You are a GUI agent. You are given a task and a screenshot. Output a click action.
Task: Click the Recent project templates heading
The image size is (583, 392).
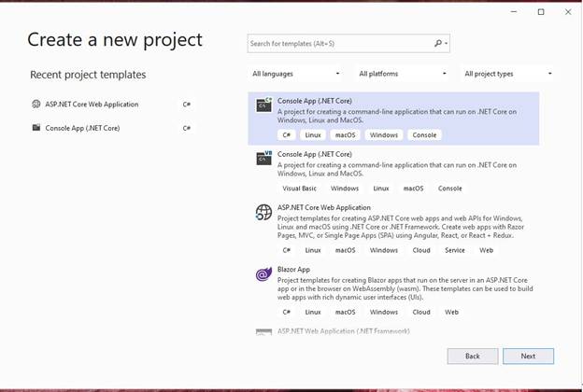pos(88,75)
